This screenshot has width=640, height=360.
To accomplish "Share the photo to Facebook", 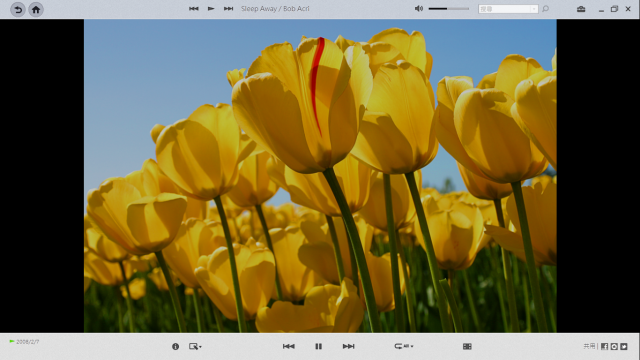I will 604,347.
